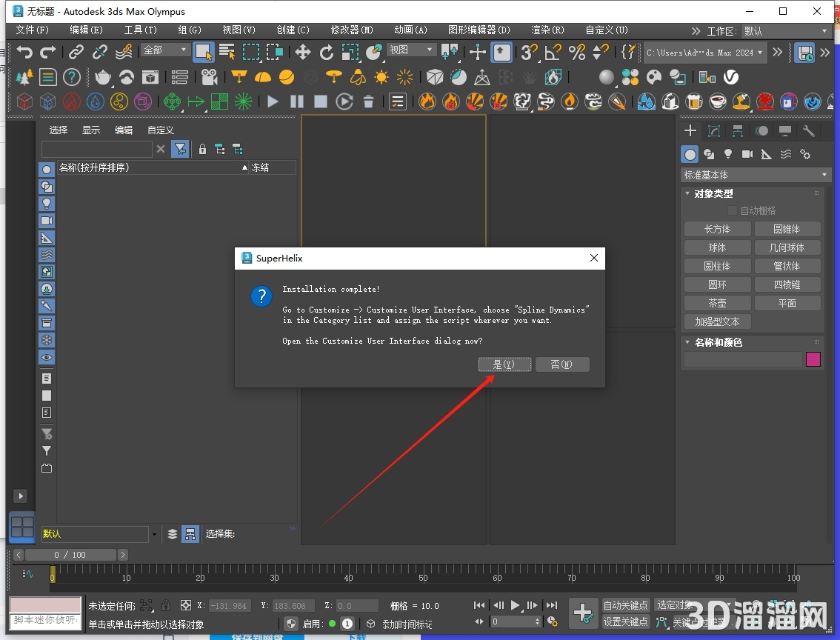Go to end frame button

point(552,605)
